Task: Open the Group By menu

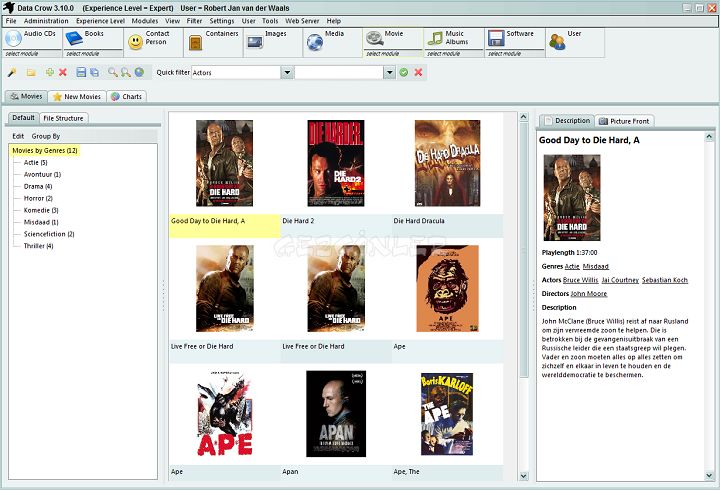Action: pyautogui.click(x=45, y=136)
